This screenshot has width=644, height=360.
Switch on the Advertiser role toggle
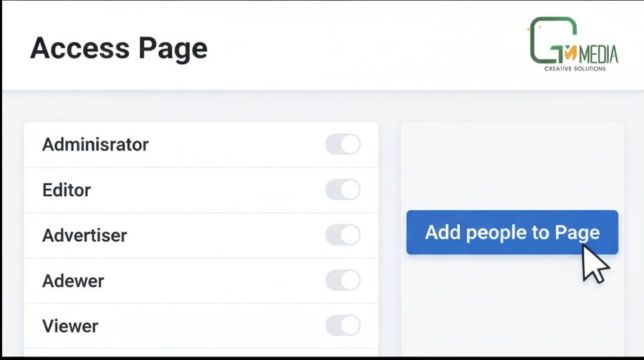tap(342, 235)
